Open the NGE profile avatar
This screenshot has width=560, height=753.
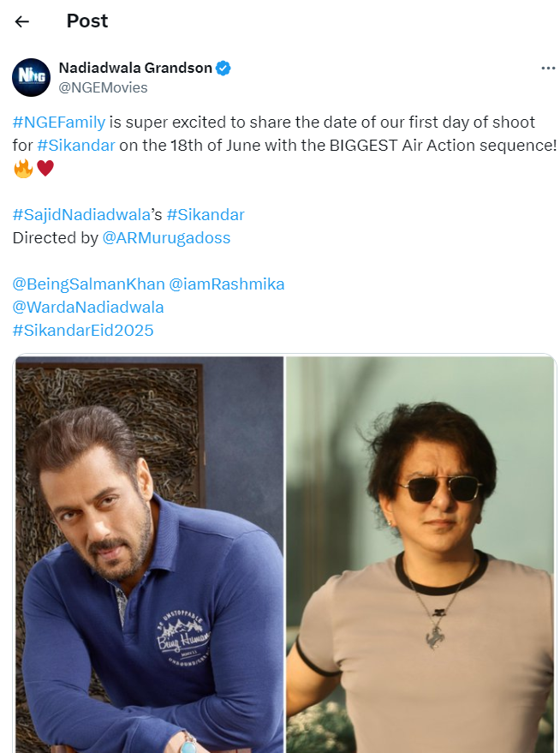pyautogui.click(x=31, y=77)
